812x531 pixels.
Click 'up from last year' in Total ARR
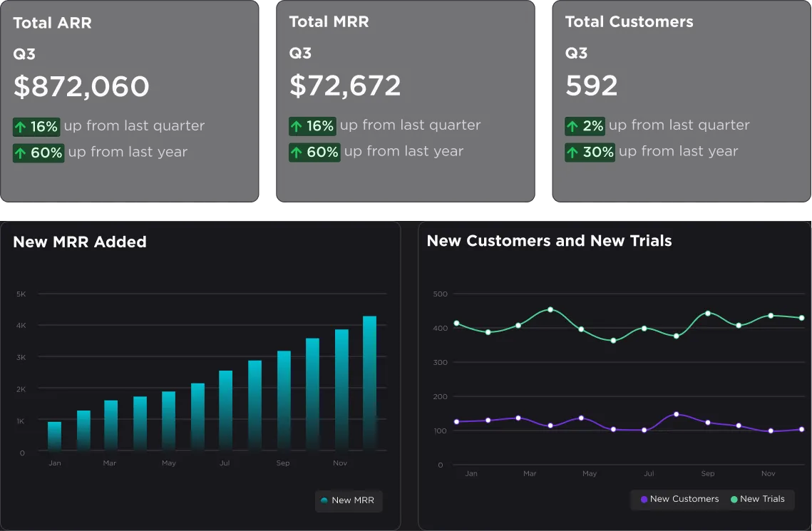pyautogui.click(x=128, y=152)
